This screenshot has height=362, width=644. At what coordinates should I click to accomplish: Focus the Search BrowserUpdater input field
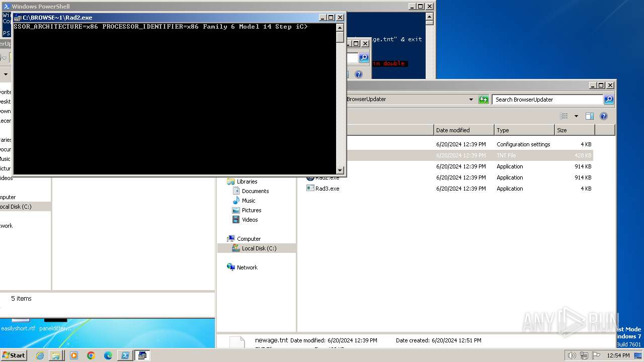click(548, 100)
